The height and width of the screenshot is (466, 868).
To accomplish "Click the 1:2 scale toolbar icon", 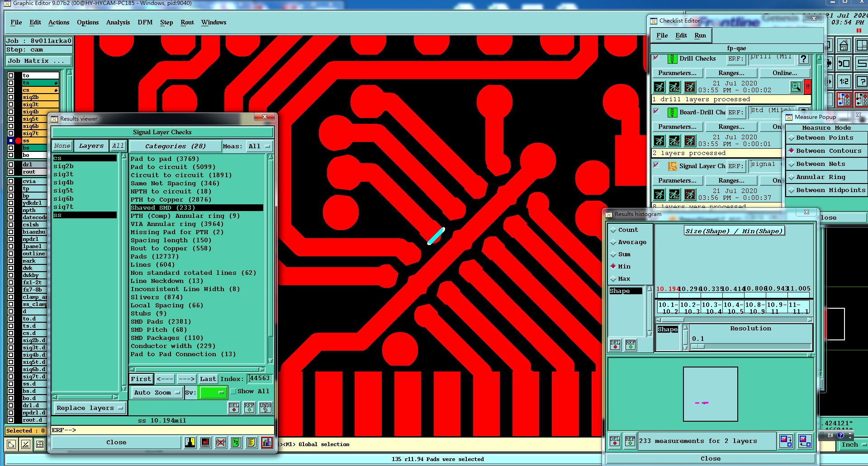I will pos(844,81).
